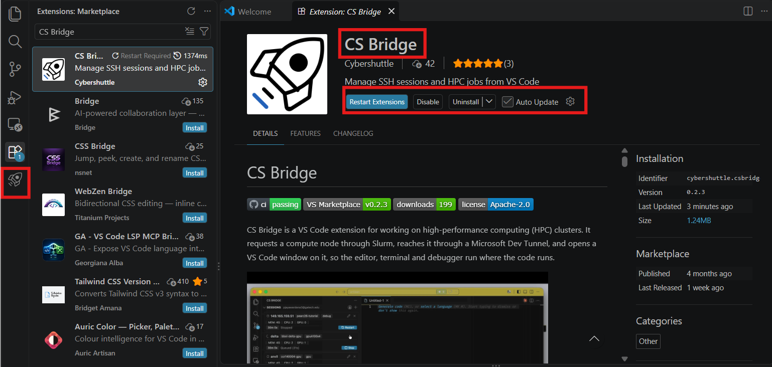This screenshot has height=367, width=772.
Task: Click the install count 42 in header
Action: 423,64
